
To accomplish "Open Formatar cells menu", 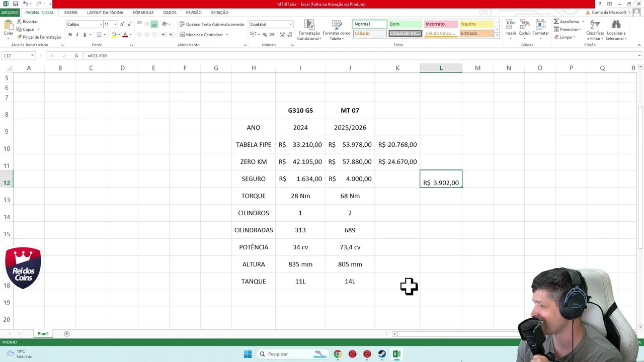I will (x=540, y=29).
